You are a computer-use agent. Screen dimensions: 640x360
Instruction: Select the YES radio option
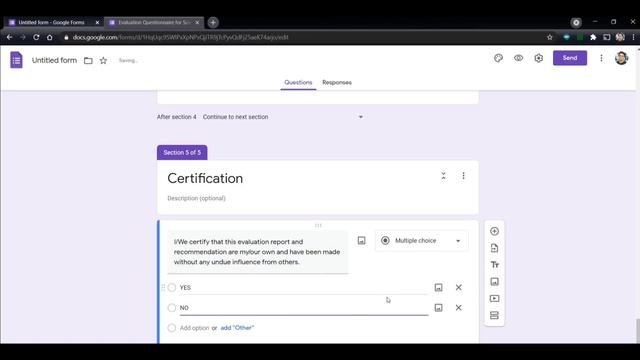point(172,288)
